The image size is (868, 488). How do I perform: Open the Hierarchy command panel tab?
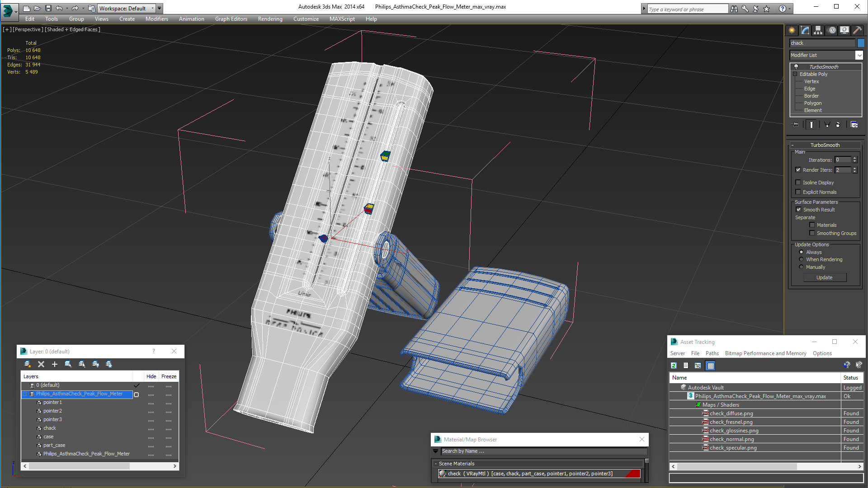pyautogui.click(x=818, y=30)
